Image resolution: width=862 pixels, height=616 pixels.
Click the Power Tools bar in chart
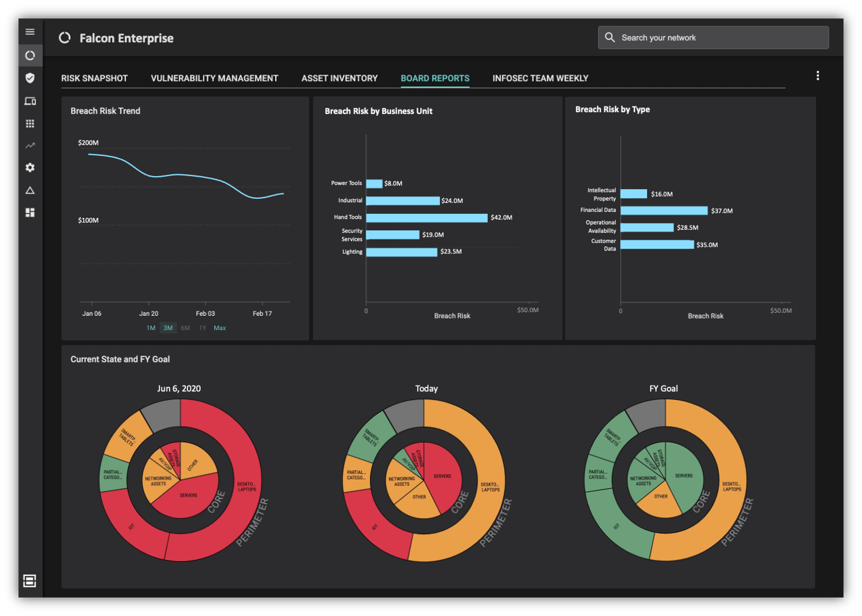[x=374, y=183]
